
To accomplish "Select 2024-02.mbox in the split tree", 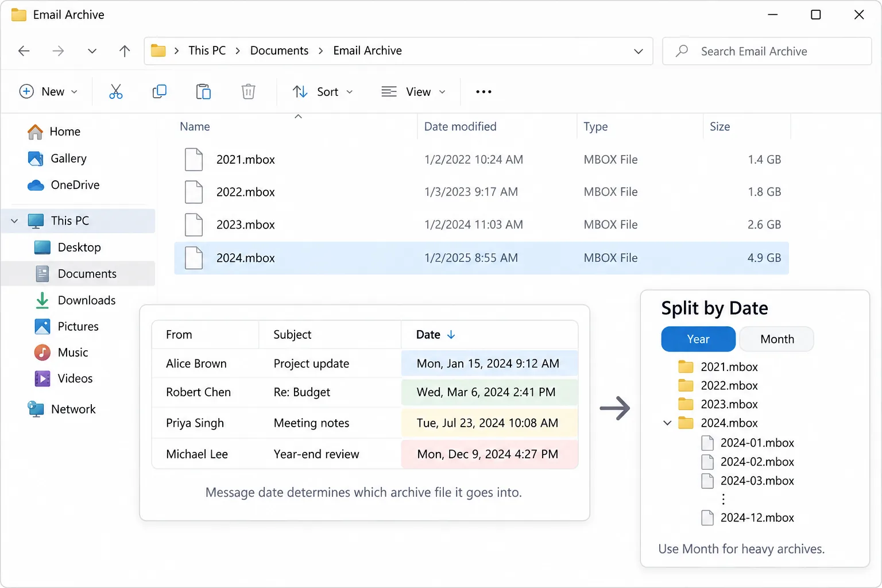I will coord(748,462).
